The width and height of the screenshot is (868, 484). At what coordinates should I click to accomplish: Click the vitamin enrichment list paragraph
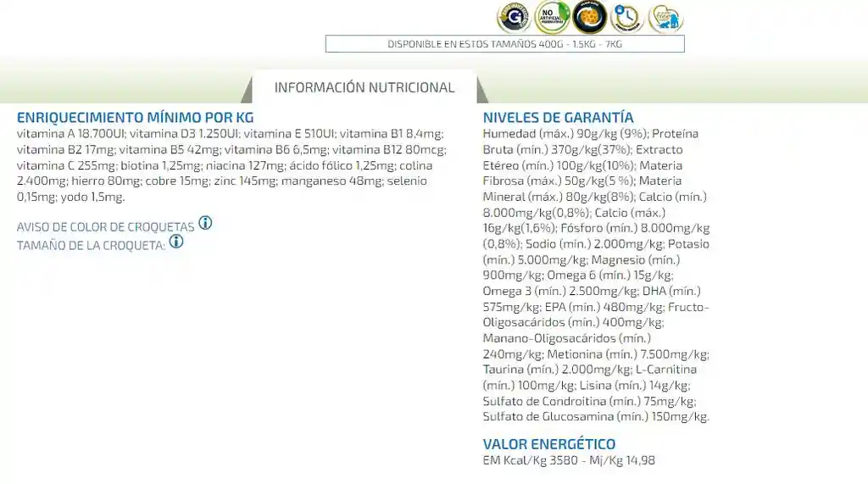pos(229,165)
